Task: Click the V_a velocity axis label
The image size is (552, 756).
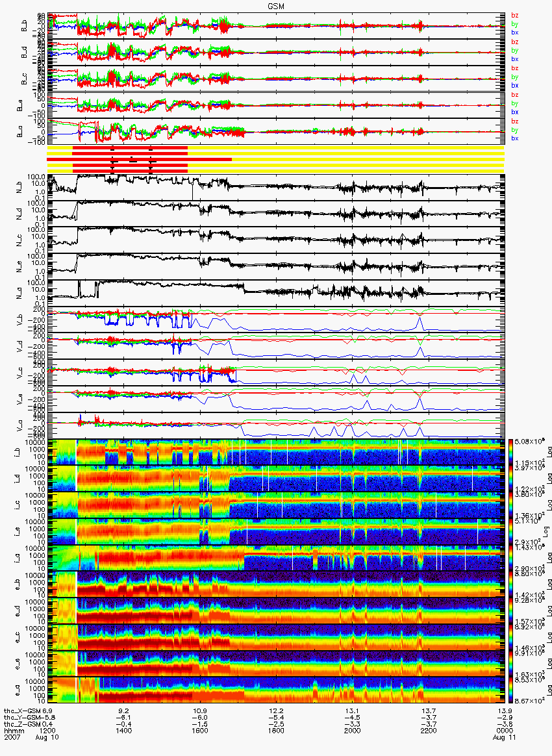Action: point(19,425)
